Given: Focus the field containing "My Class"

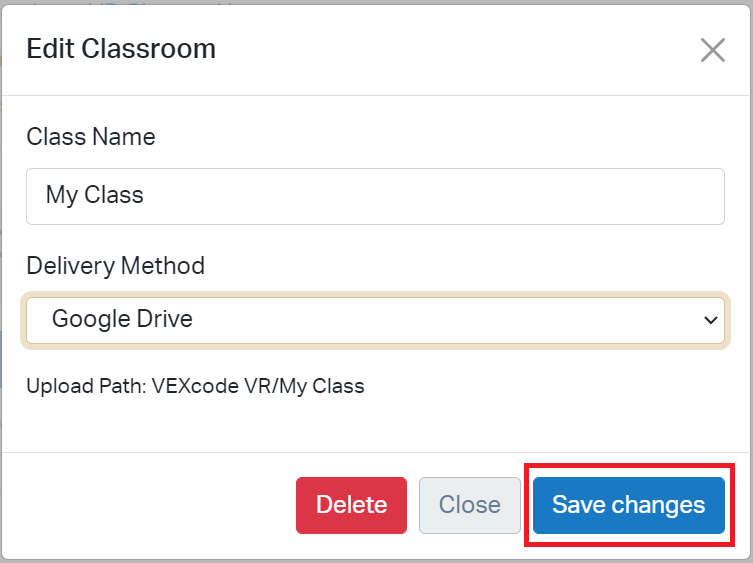Looking at the screenshot, I should [375, 196].
